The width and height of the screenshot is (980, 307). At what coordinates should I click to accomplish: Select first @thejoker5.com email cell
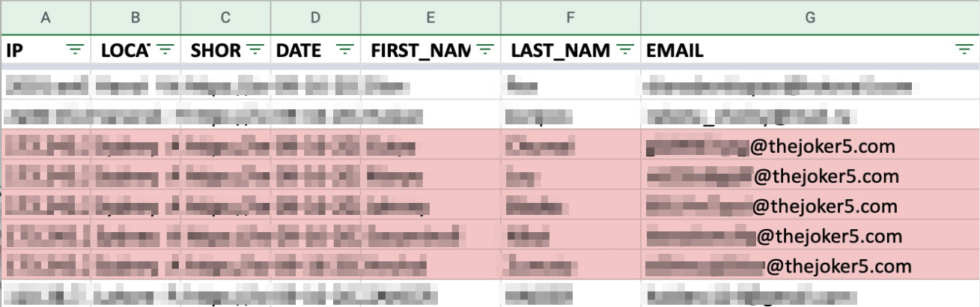810,145
